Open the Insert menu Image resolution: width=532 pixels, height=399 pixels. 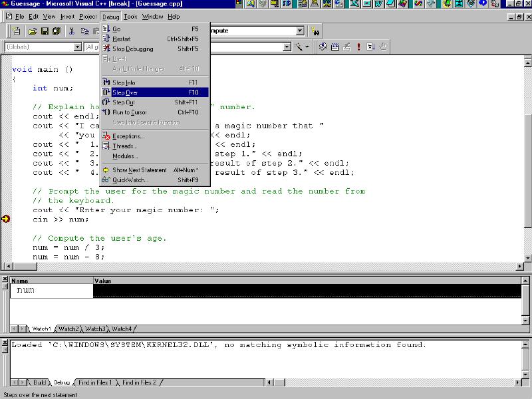tap(68, 16)
